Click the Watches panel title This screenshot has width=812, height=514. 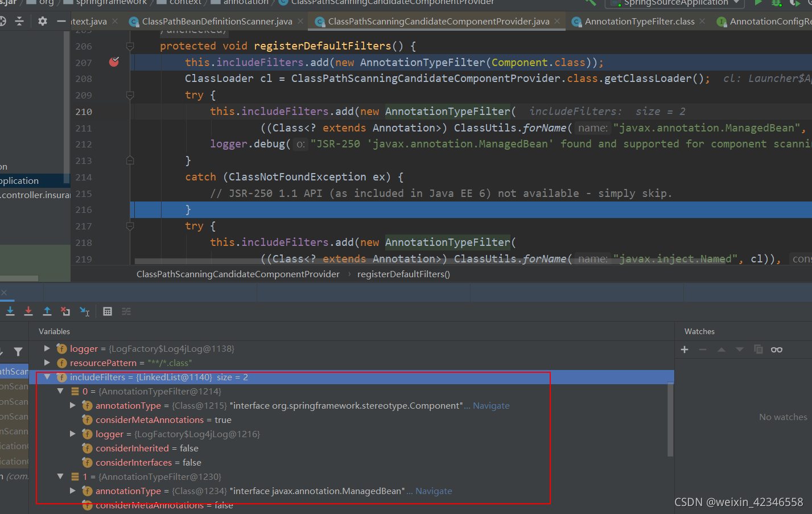[x=699, y=331]
